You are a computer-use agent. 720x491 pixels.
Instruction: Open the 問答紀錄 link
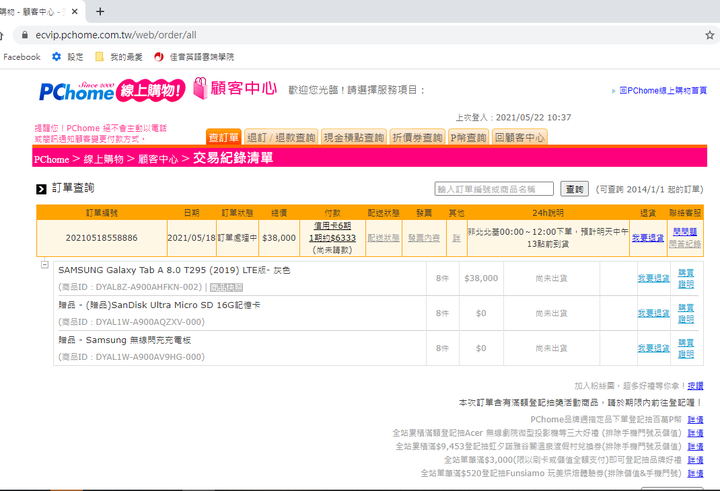tap(685, 244)
